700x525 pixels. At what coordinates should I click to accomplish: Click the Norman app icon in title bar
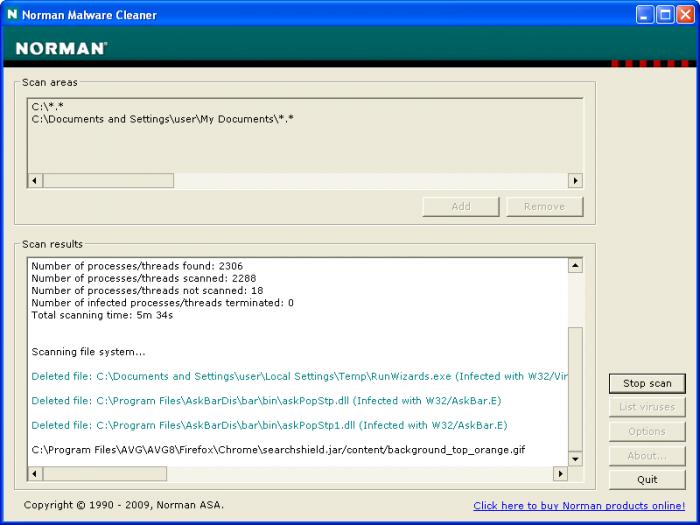[12, 15]
